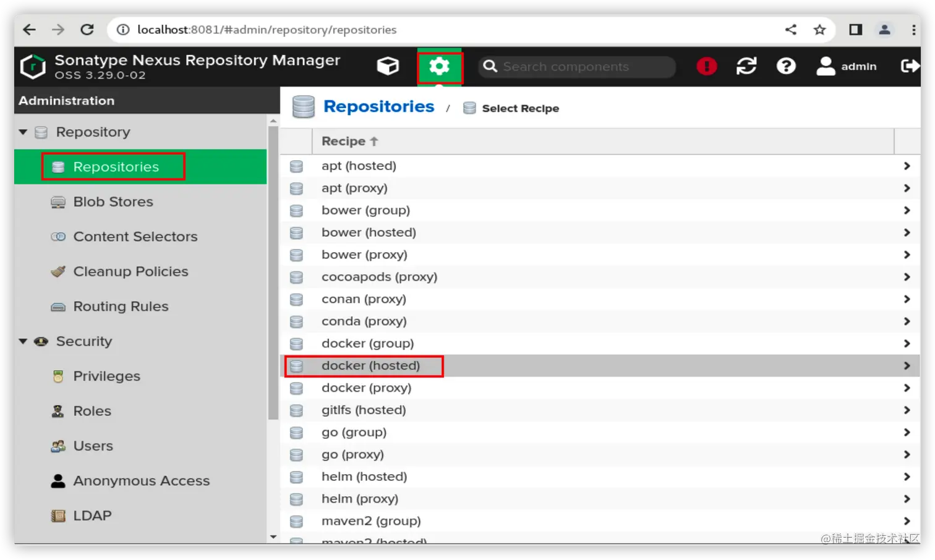Click chevron arrow on apt (hosted) row

(907, 166)
